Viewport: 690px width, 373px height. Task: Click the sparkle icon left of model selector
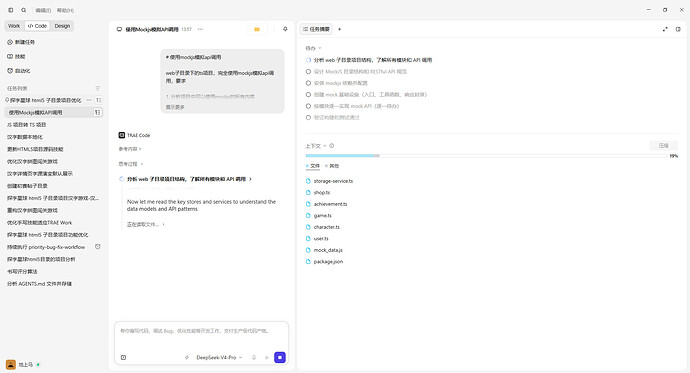click(x=187, y=358)
